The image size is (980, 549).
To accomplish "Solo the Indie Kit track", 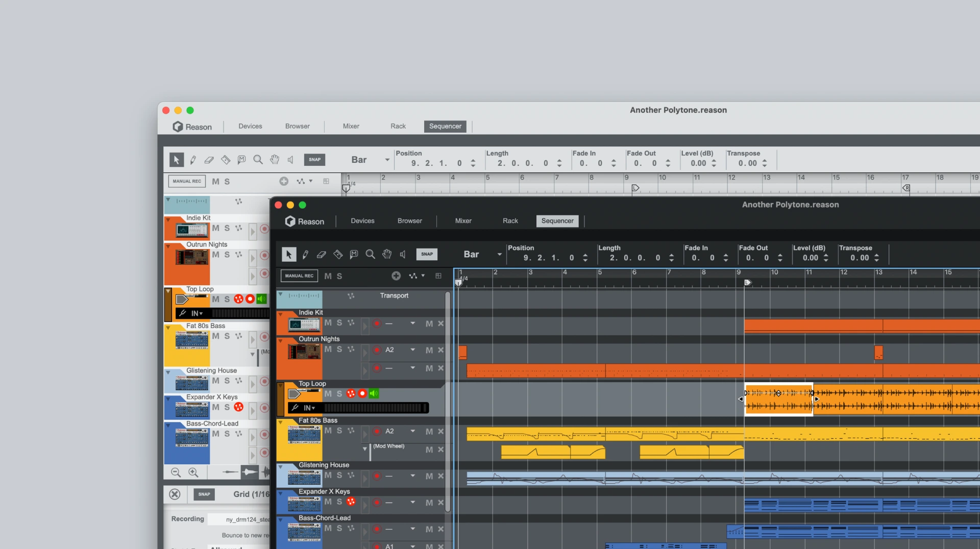I will (338, 323).
